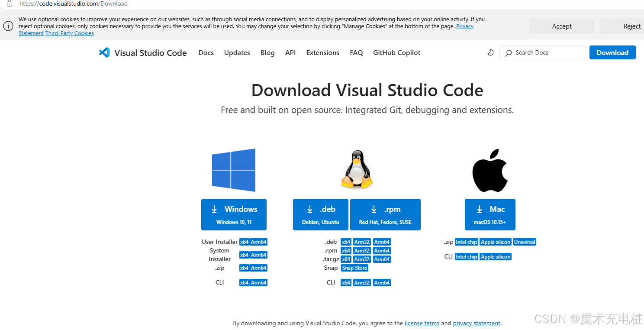Open the Snap Store link
Image resolution: width=644 pixels, height=330 pixels.
coord(354,268)
